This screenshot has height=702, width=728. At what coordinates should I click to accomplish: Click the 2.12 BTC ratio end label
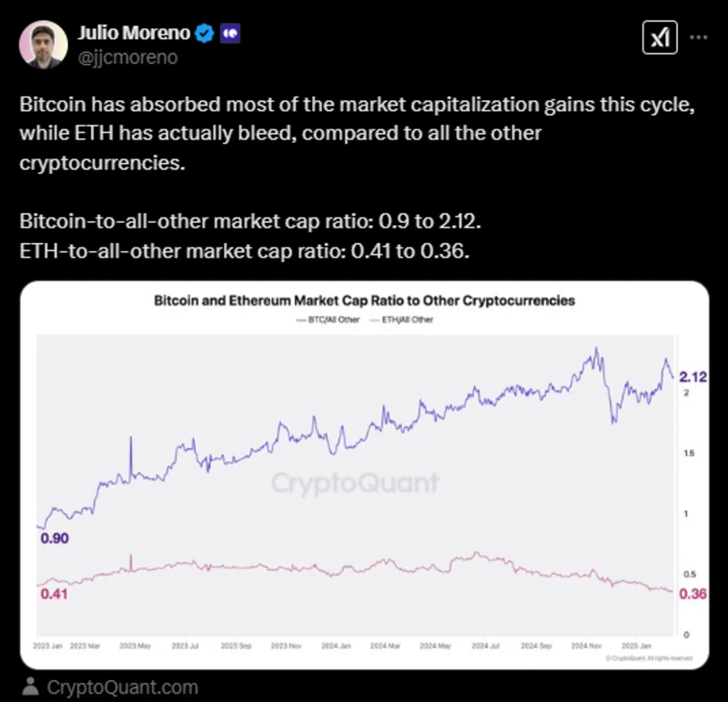click(693, 375)
